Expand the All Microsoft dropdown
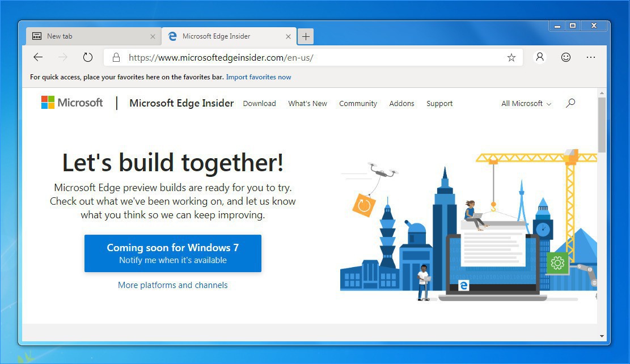Viewport: 630px width, 364px height. coord(526,104)
